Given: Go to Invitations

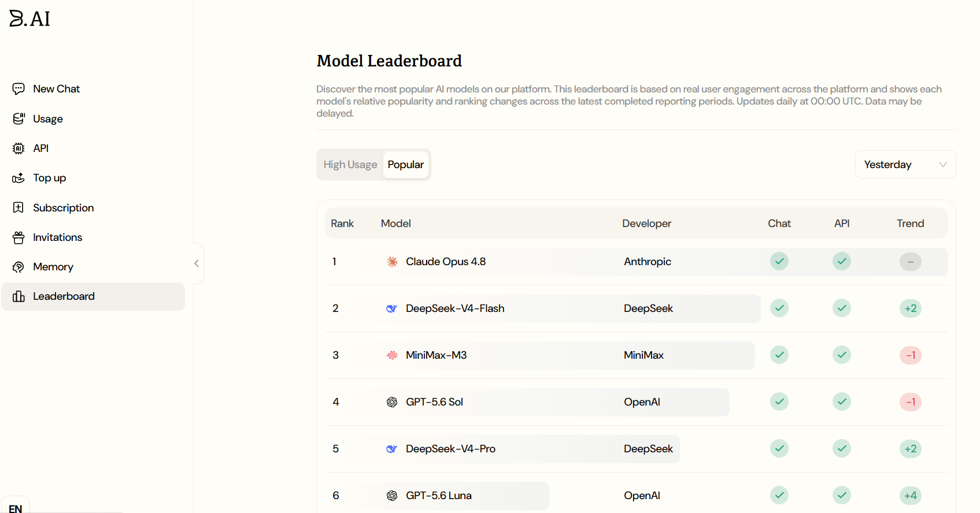Looking at the screenshot, I should [93, 237].
